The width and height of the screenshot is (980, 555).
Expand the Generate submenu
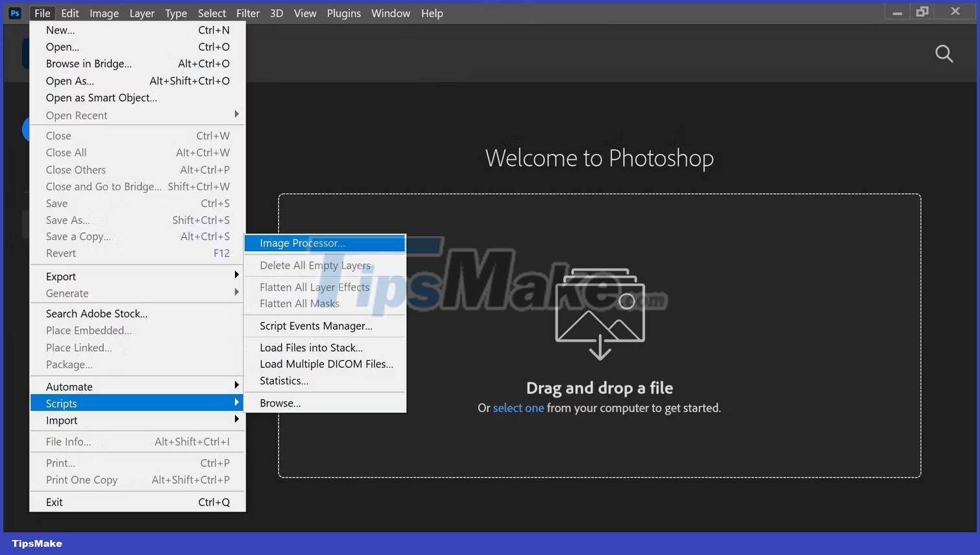point(66,293)
